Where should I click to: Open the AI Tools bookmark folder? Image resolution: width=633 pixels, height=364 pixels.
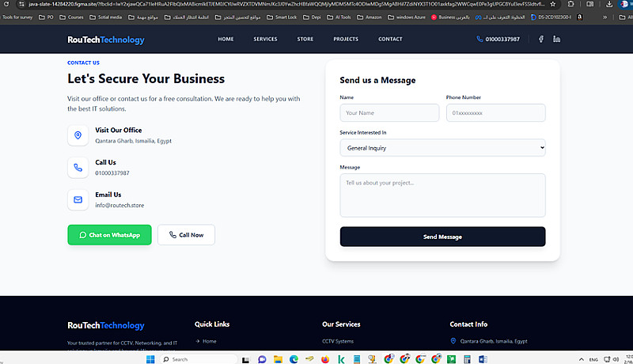[x=339, y=17]
